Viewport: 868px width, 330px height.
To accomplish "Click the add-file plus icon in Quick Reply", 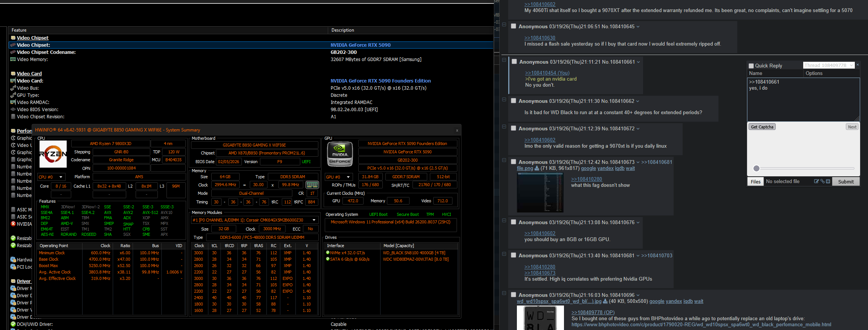I will click(828, 181).
